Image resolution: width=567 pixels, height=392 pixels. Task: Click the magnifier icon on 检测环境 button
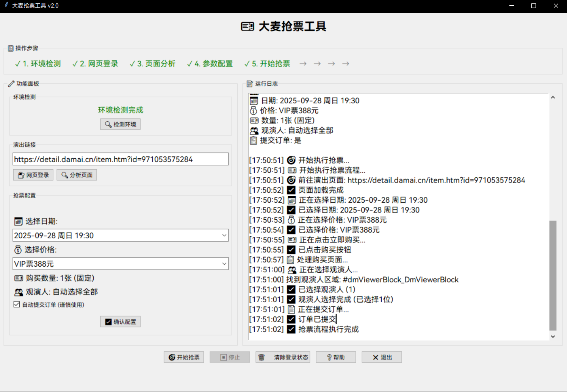[108, 125]
